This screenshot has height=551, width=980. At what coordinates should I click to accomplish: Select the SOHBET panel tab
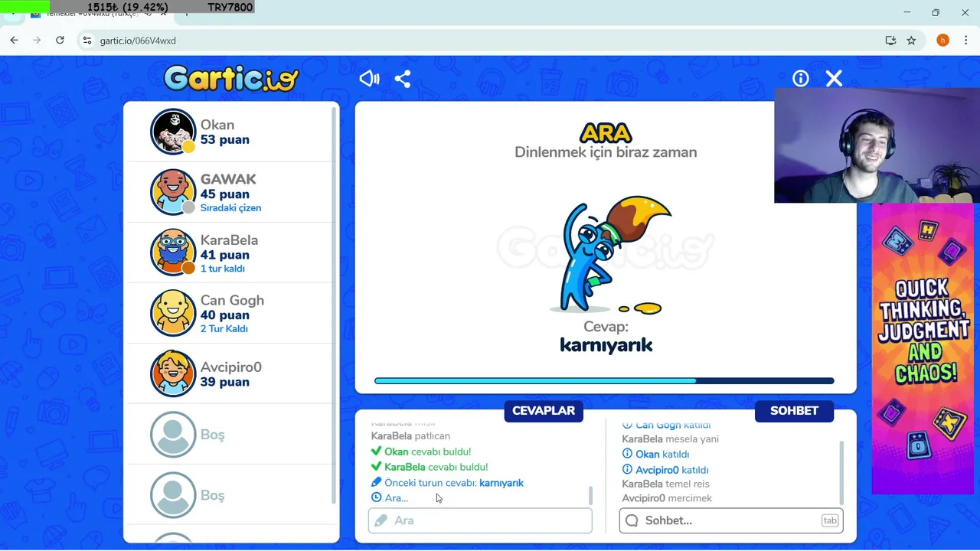tap(794, 411)
